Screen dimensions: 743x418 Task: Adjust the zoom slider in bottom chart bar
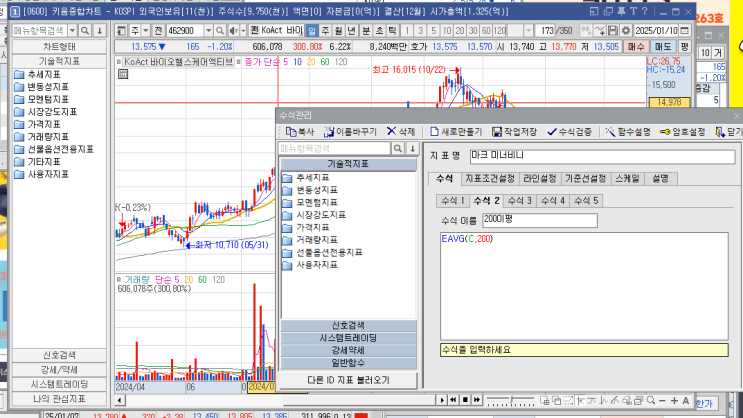click(510, 400)
